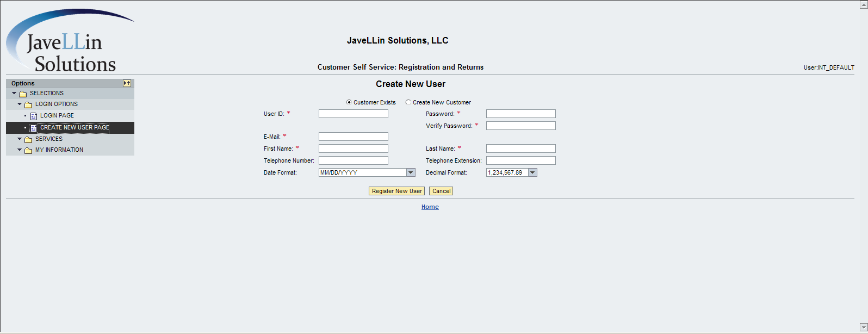Click the page scrollbar down arrow
Image resolution: width=868 pixels, height=334 pixels.
click(863, 327)
